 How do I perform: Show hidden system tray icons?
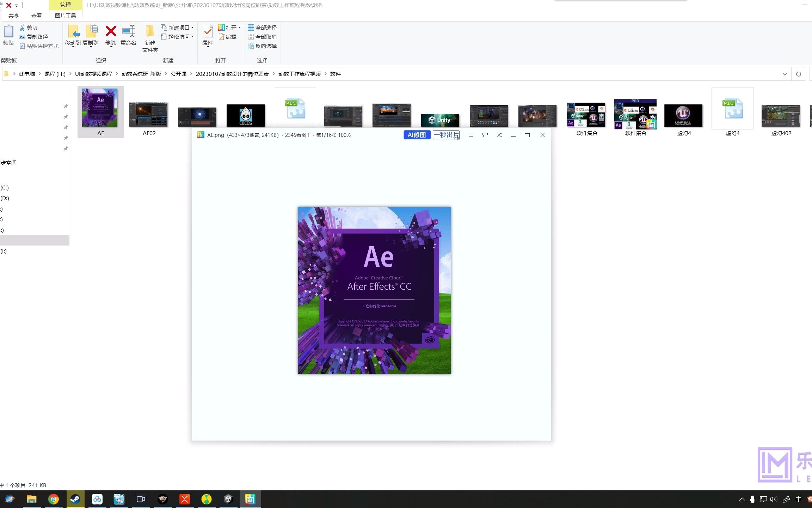pos(742,499)
